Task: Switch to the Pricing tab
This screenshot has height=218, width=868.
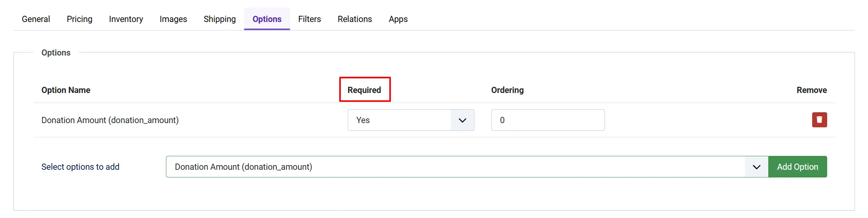Action: (79, 19)
